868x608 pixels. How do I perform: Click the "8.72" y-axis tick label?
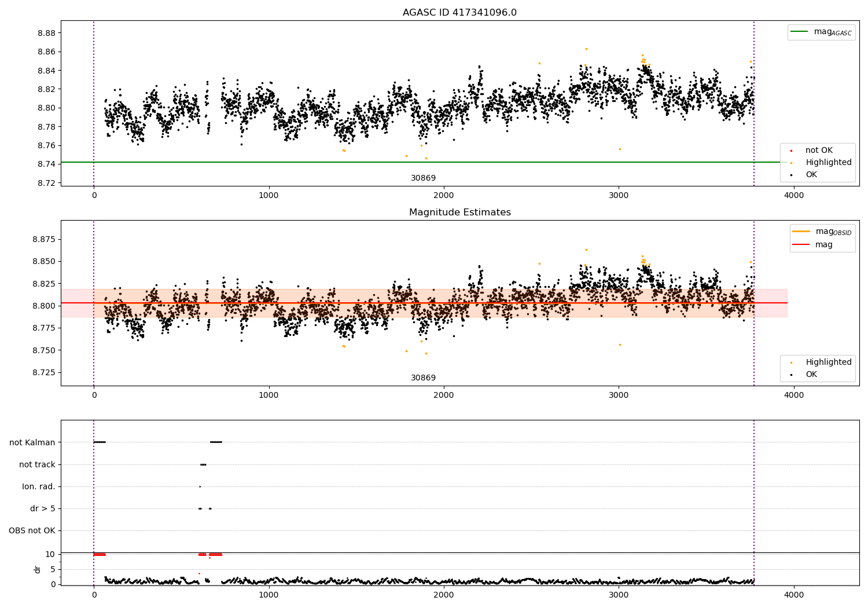[46, 184]
